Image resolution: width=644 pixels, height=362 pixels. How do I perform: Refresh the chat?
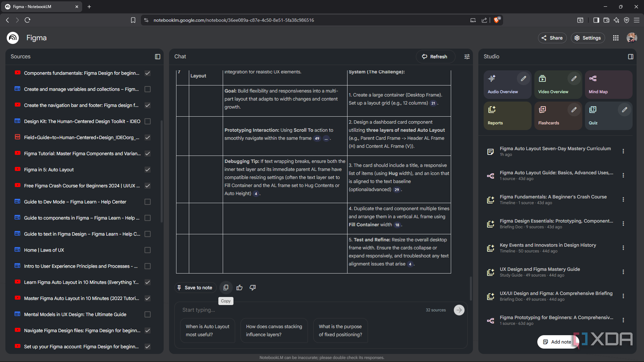[x=435, y=57]
